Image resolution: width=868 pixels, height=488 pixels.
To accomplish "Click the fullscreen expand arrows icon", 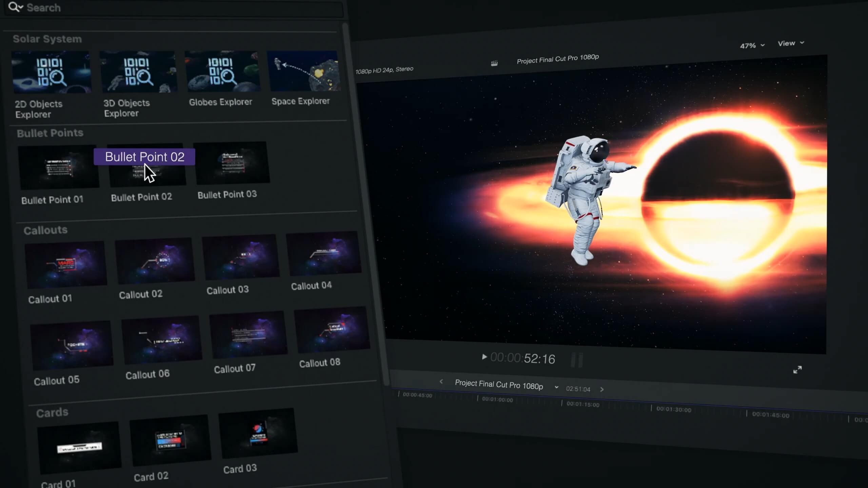I will [x=797, y=370].
